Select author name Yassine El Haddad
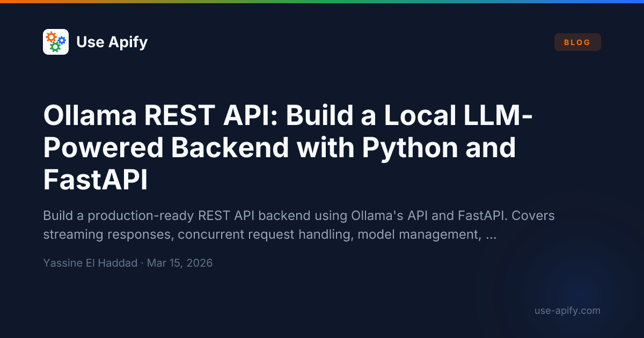644x338 pixels. (x=90, y=263)
